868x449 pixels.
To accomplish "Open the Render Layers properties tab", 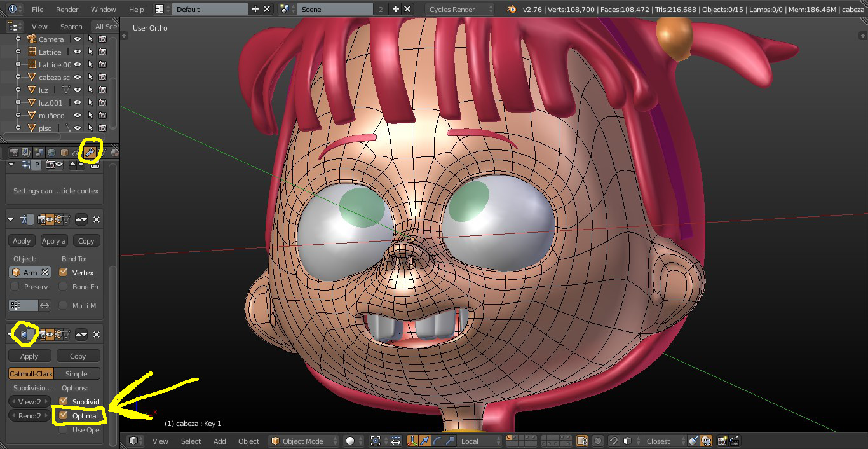I will pyautogui.click(x=26, y=153).
